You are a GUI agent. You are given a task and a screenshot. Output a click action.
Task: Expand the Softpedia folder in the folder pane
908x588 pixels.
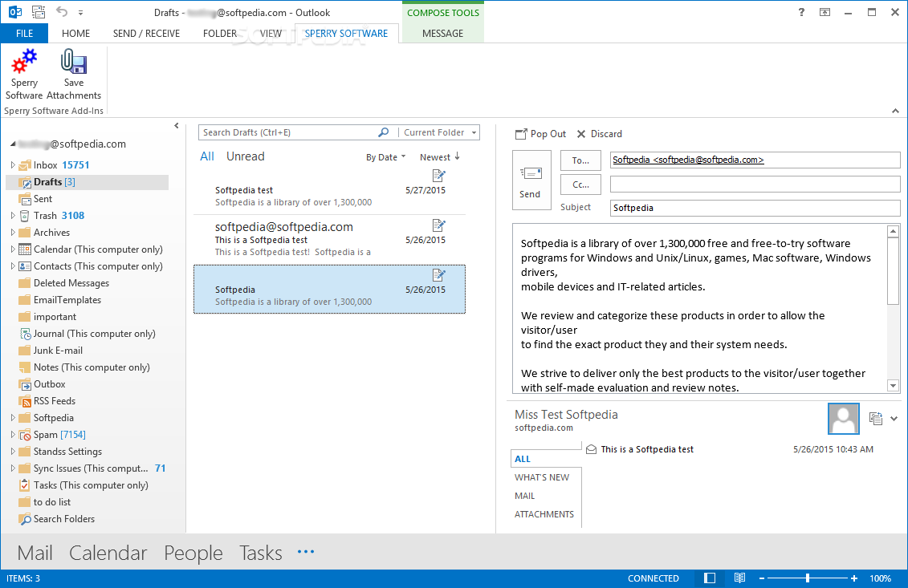pos(13,417)
